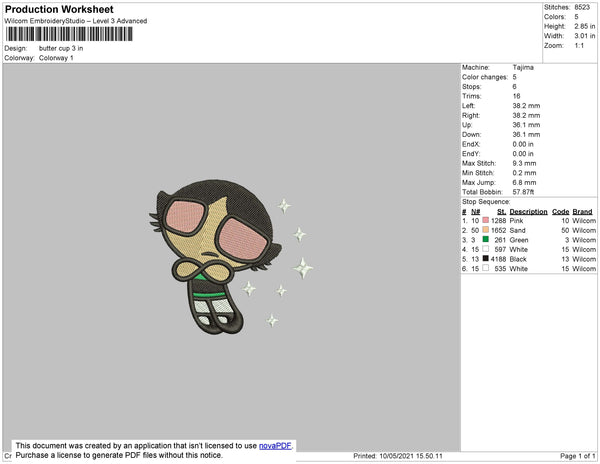Click the 'Stop Sequence:' heading

coord(486,202)
